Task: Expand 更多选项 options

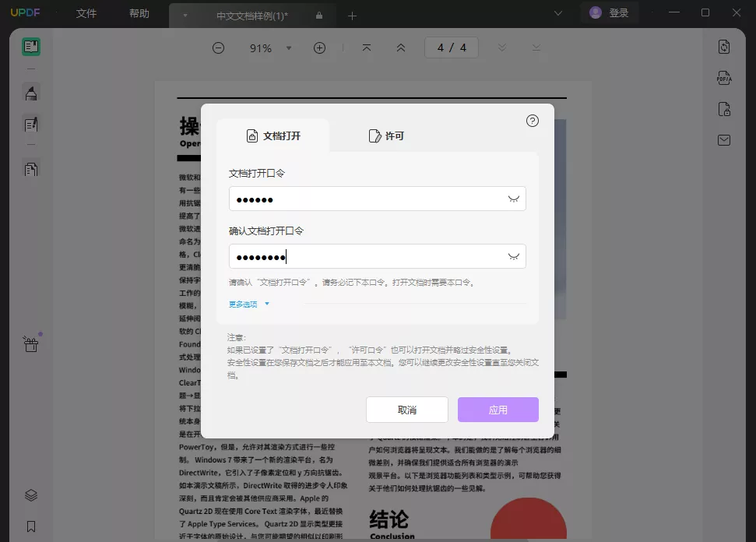Action: click(x=249, y=304)
